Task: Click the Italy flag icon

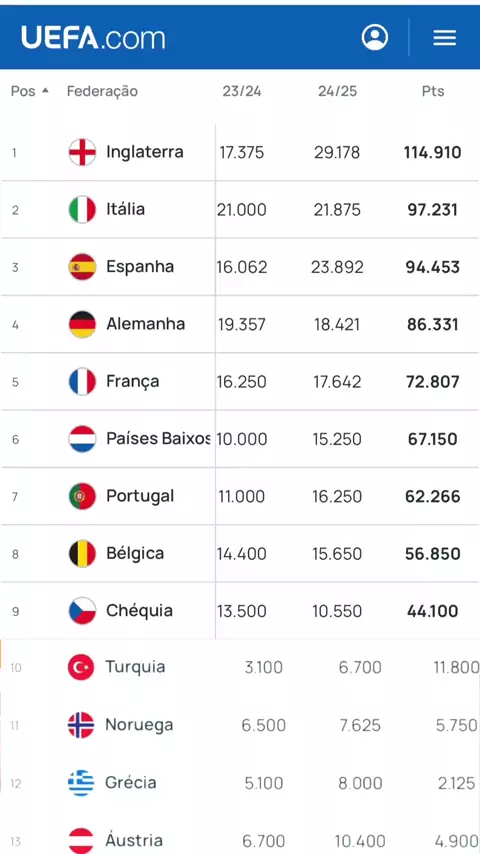Action: [82, 210]
